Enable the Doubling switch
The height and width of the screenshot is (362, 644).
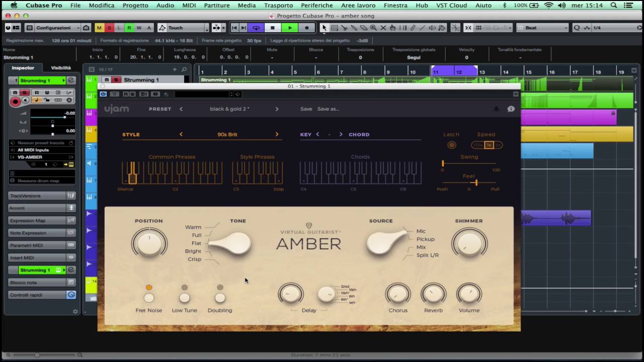(220, 298)
